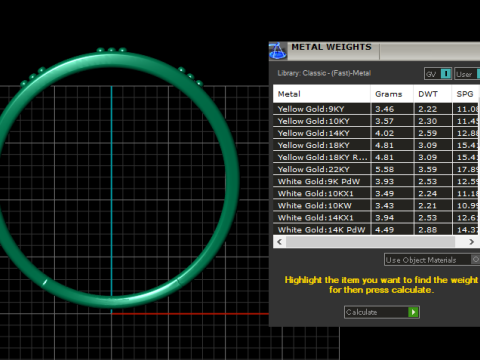Select the White Gold:14KX1 row
Image resolution: width=480 pixels, height=360 pixels.
pyautogui.click(x=376, y=218)
